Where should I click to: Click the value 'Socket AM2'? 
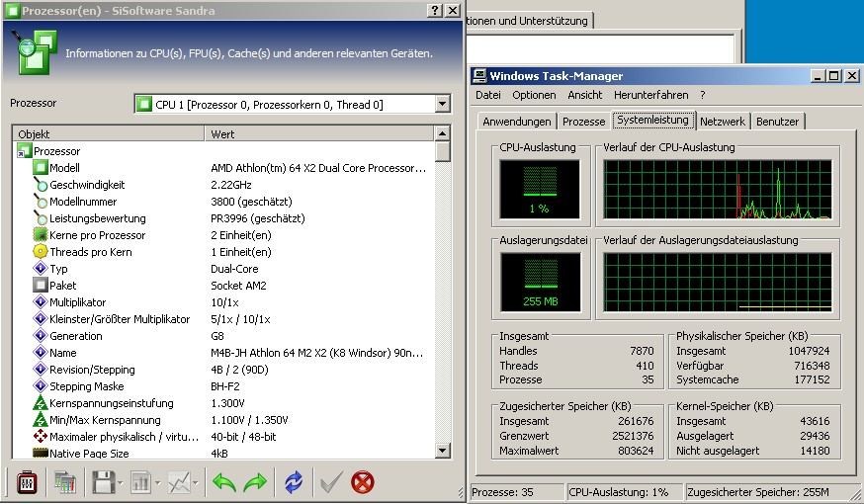238,286
